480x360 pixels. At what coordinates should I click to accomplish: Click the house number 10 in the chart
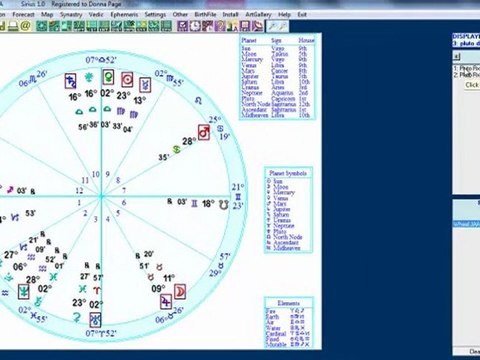[96, 174]
